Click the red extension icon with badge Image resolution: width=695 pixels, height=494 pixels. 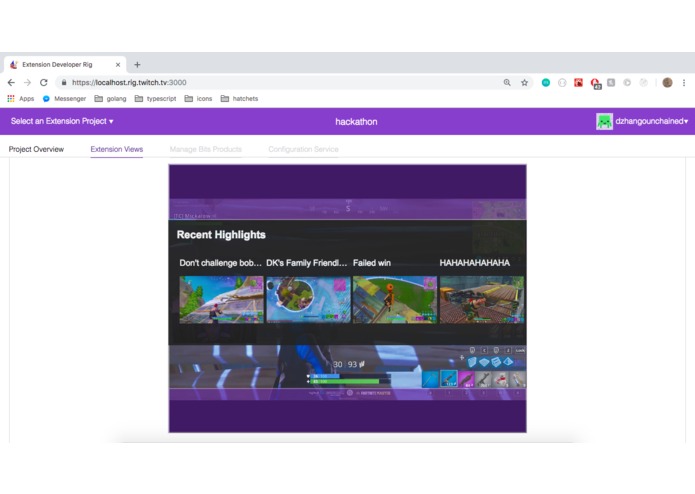point(595,83)
